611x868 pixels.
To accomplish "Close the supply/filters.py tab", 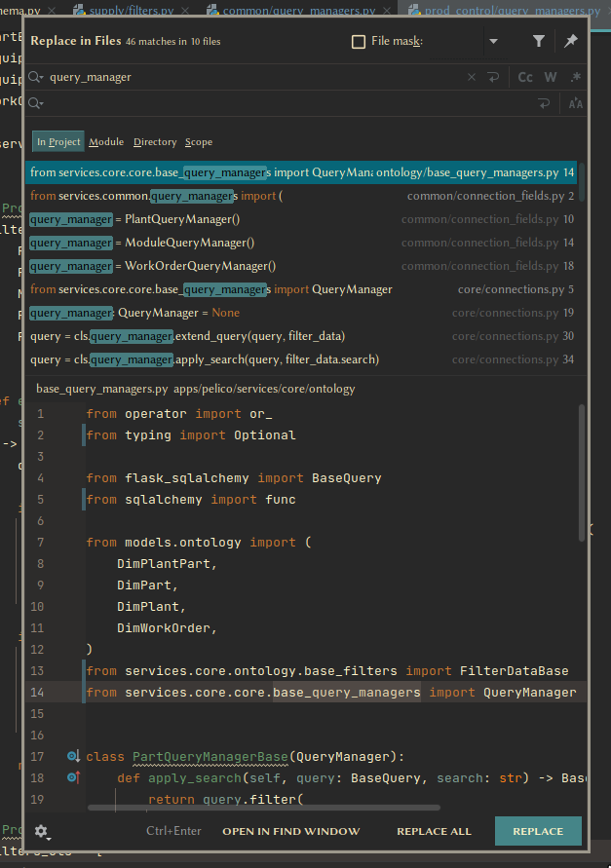I will pyautogui.click(x=185, y=10).
